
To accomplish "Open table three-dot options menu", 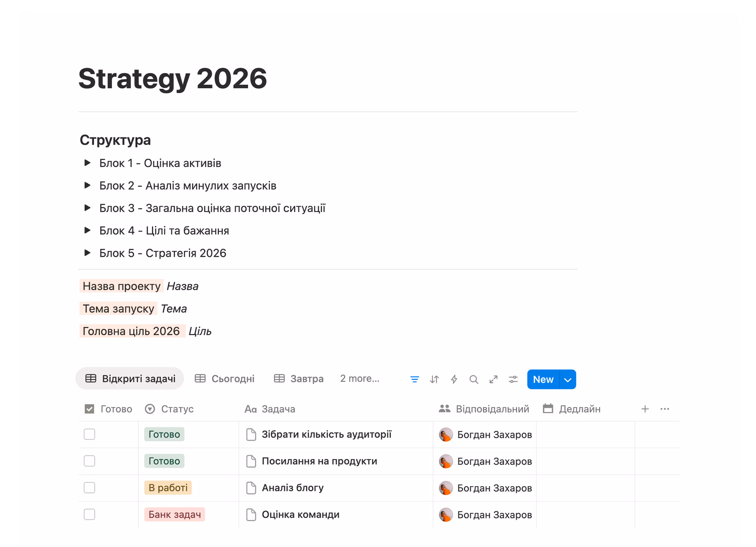I will tap(664, 409).
